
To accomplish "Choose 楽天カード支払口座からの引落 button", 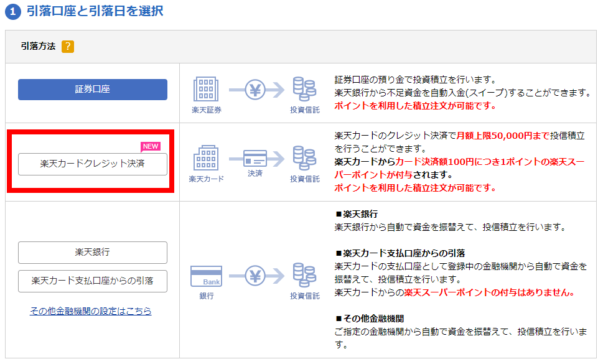I will [x=93, y=281].
